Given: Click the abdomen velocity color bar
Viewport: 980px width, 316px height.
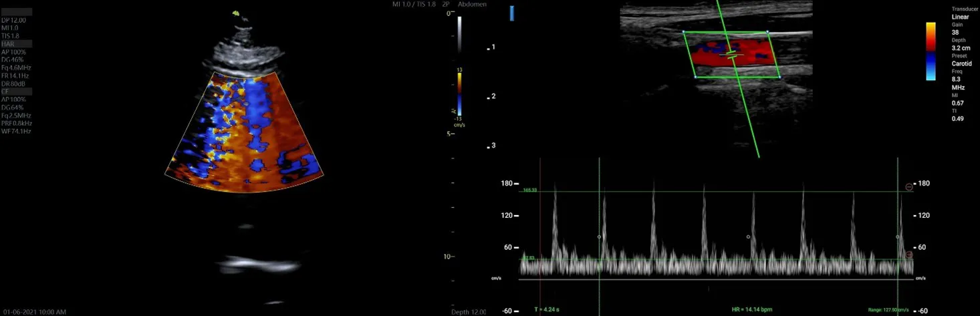Looking at the screenshot, I should 459,94.
